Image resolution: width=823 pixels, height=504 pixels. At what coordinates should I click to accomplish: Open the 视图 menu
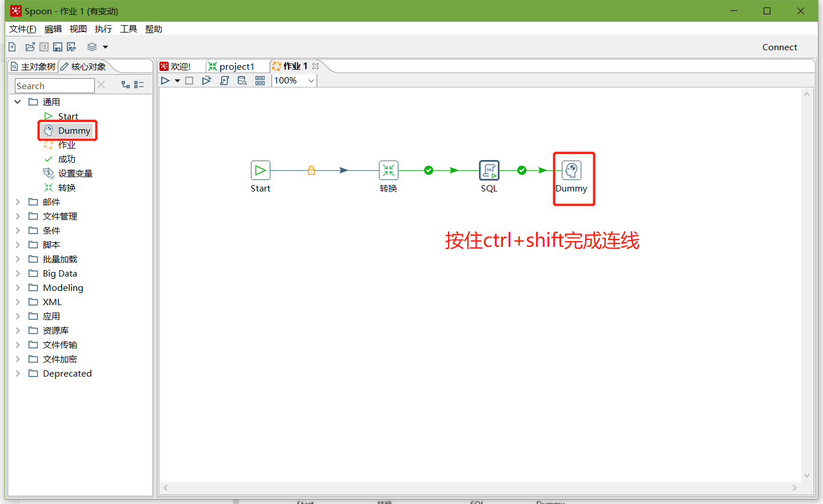coord(78,29)
